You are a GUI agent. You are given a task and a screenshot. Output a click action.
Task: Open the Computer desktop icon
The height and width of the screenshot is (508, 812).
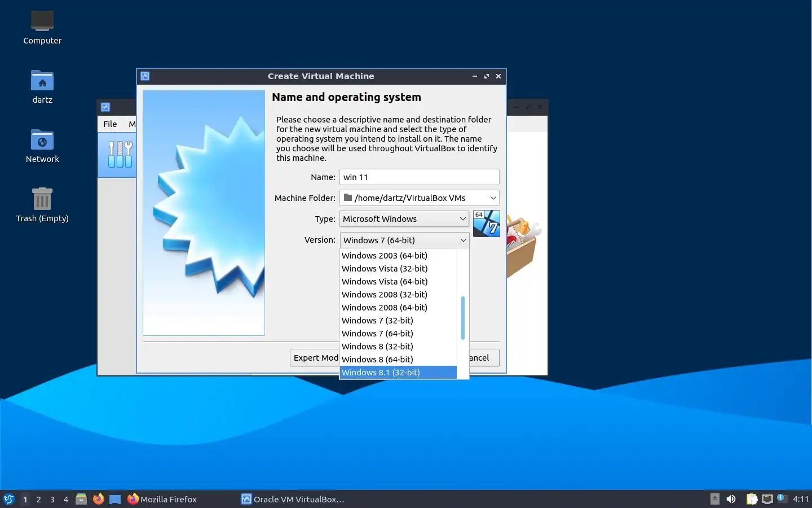click(x=42, y=27)
